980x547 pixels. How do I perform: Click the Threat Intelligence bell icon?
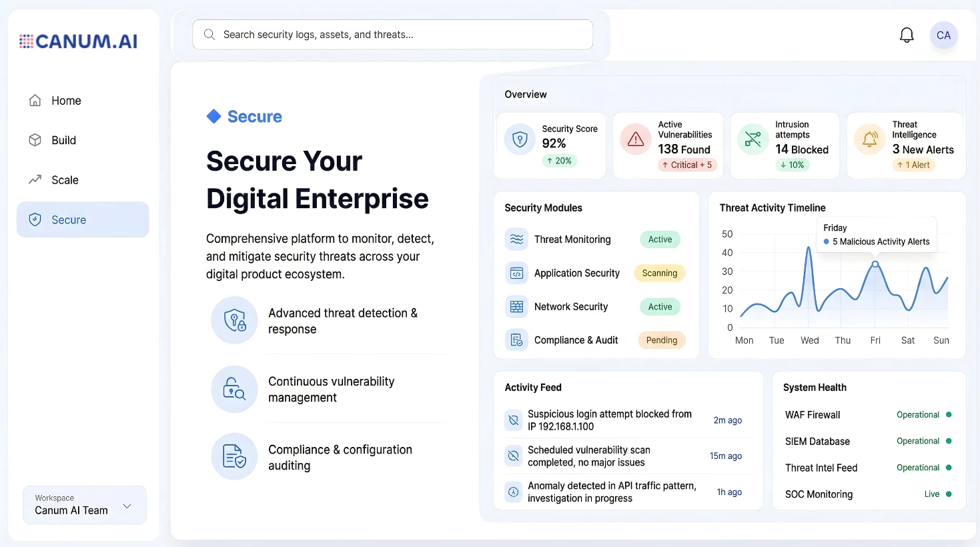coord(870,139)
